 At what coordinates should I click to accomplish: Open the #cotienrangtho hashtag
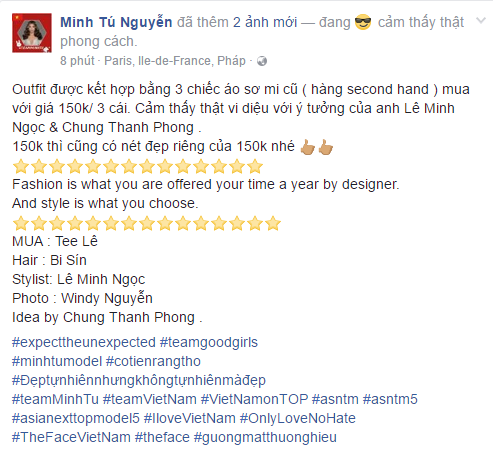point(153,361)
